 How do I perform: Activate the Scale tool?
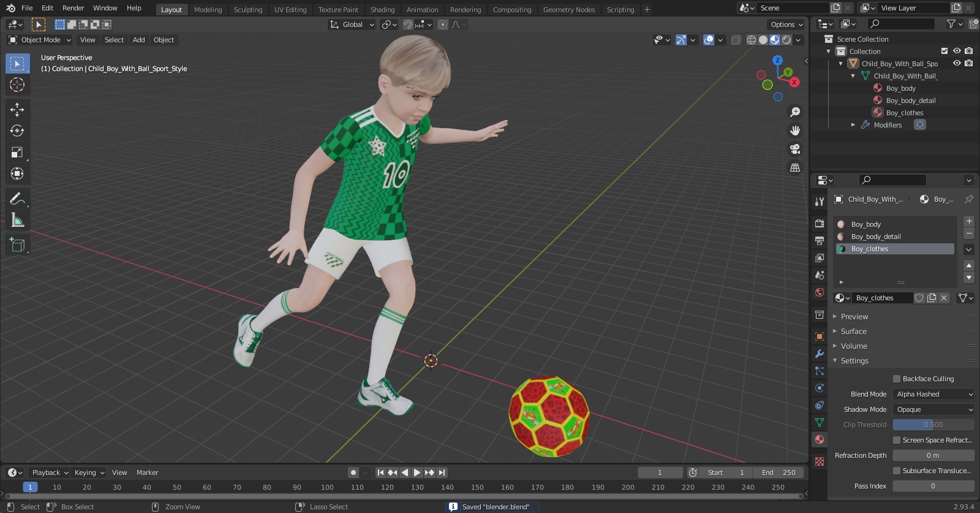(17, 152)
